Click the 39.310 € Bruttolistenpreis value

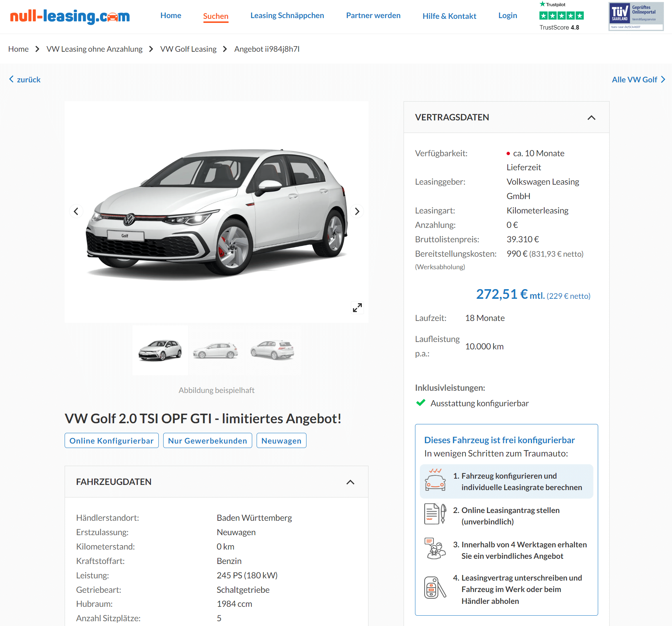[522, 239]
